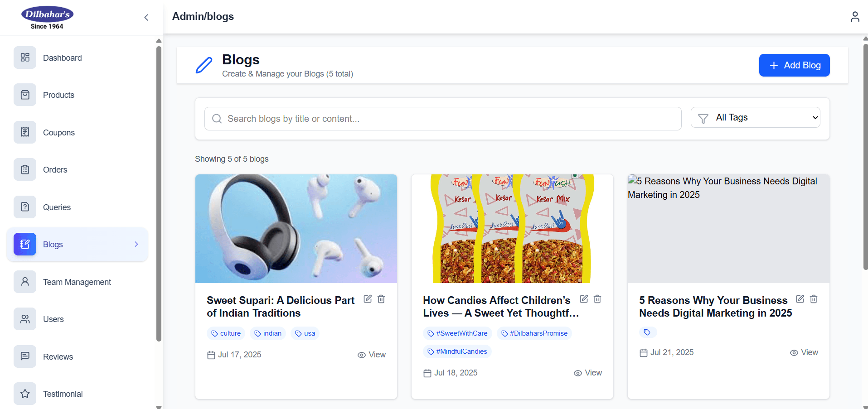This screenshot has width=868, height=409.
Task: Click edit icon on Candies Affect Children's blog
Action: pos(584,299)
